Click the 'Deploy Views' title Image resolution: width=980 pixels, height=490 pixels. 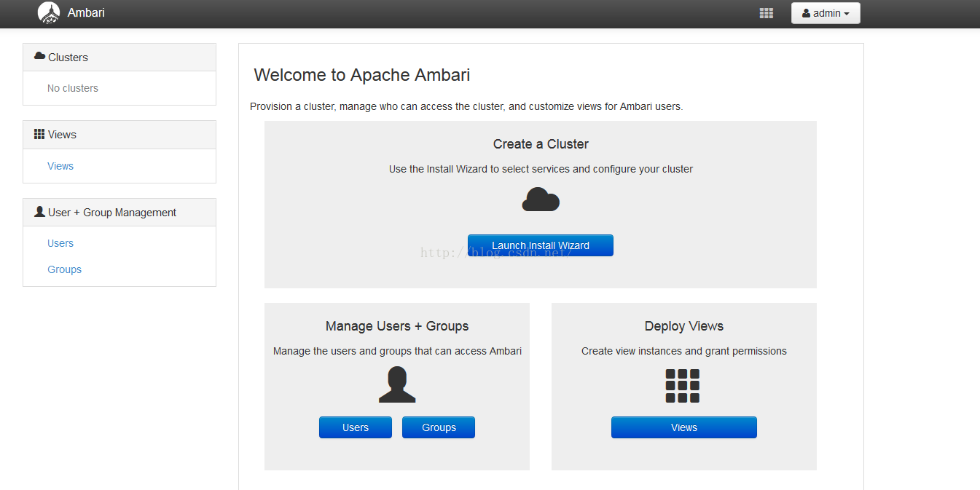pyautogui.click(x=684, y=326)
